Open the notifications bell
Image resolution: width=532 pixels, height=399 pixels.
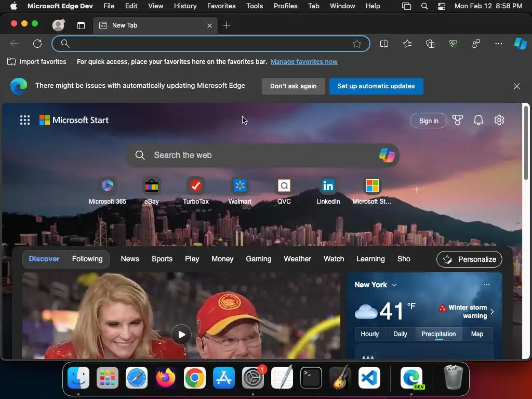[478, 120]
